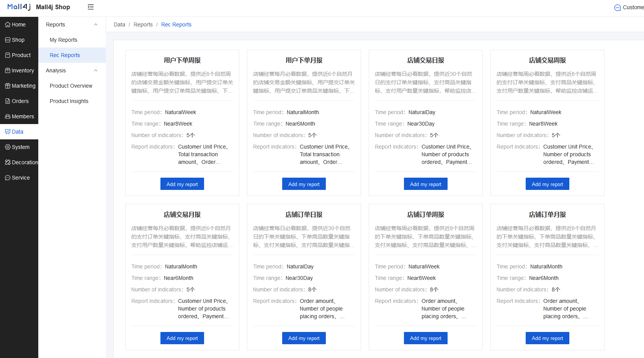Click report indicators list in 用户下单周报

click(x=203, y=154)
